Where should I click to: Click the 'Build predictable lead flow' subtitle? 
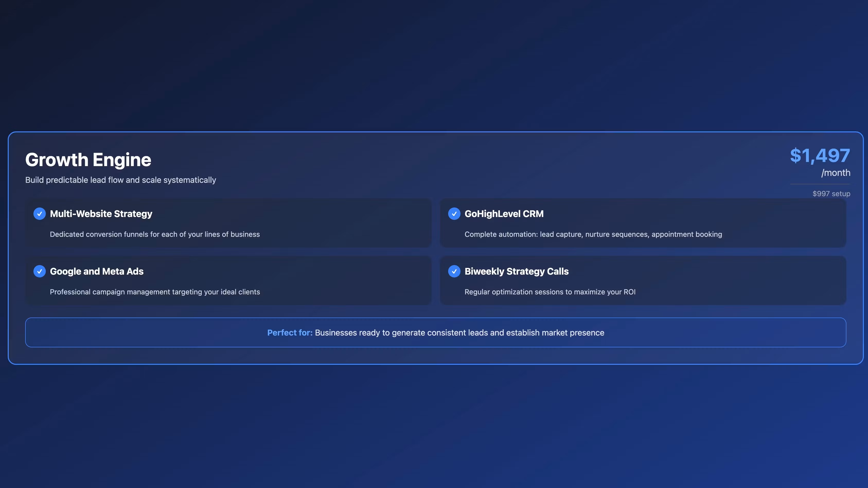pyautogui.click(x=120, y=180)
